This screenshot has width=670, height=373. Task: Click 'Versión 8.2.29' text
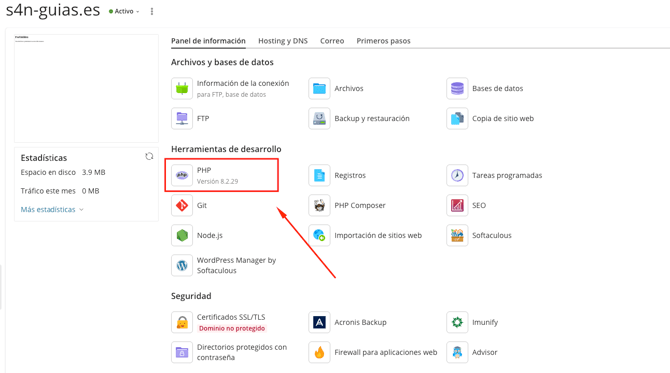click(217, 181)
